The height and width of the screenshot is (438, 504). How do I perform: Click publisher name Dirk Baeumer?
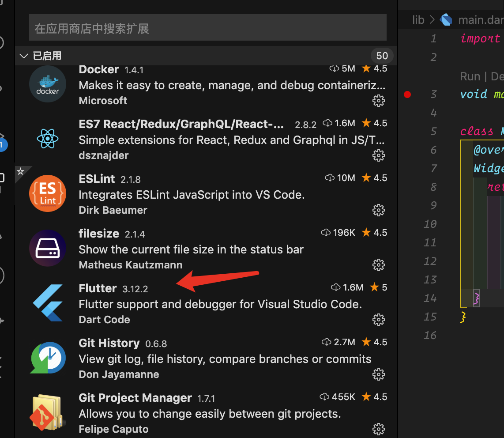click(x=113, y=210)
